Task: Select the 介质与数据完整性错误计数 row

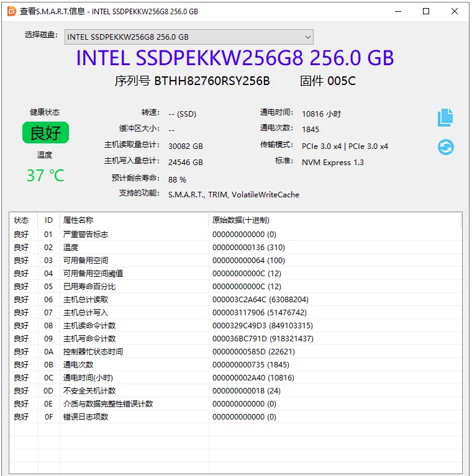Action: (x=235, y=404)
